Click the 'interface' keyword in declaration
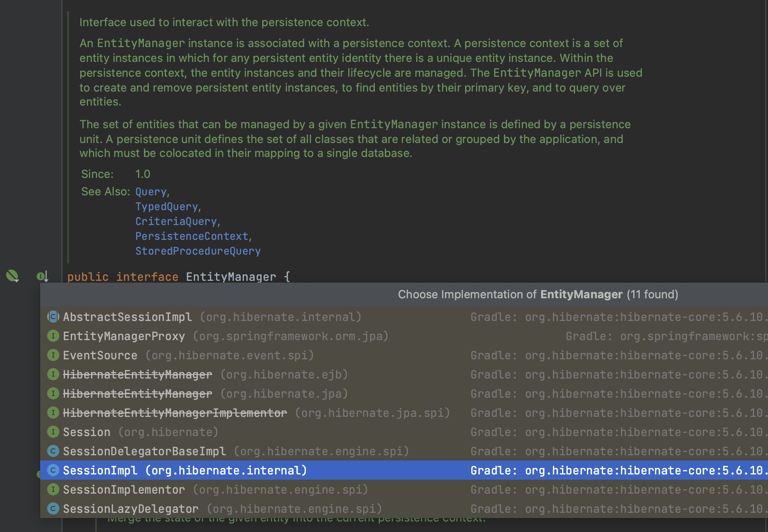768x532 pixels. tap(147, 276)
